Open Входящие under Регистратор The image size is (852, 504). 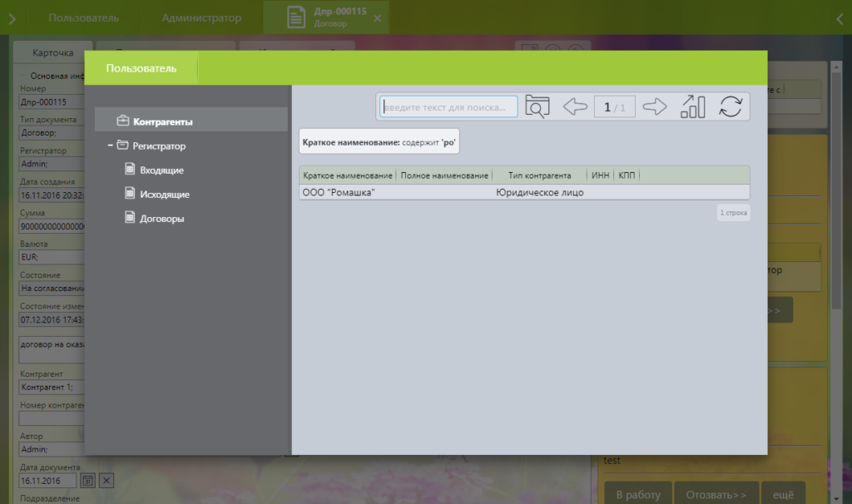click(161, 170)
